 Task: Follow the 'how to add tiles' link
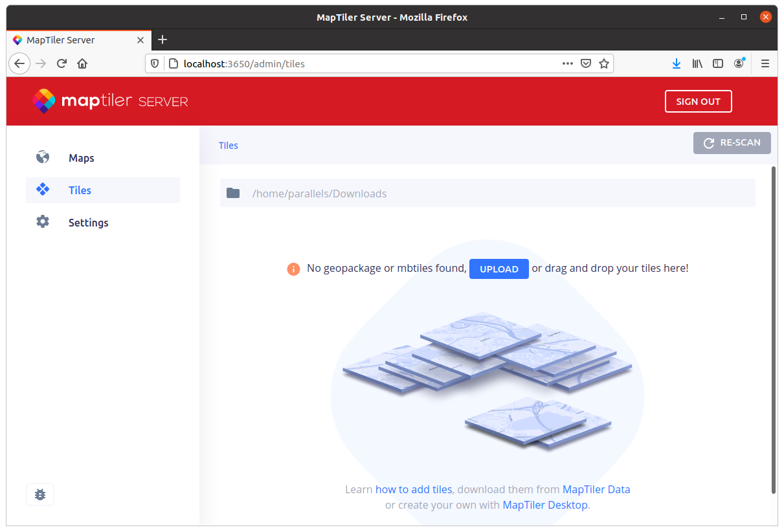tap(413, 489)
